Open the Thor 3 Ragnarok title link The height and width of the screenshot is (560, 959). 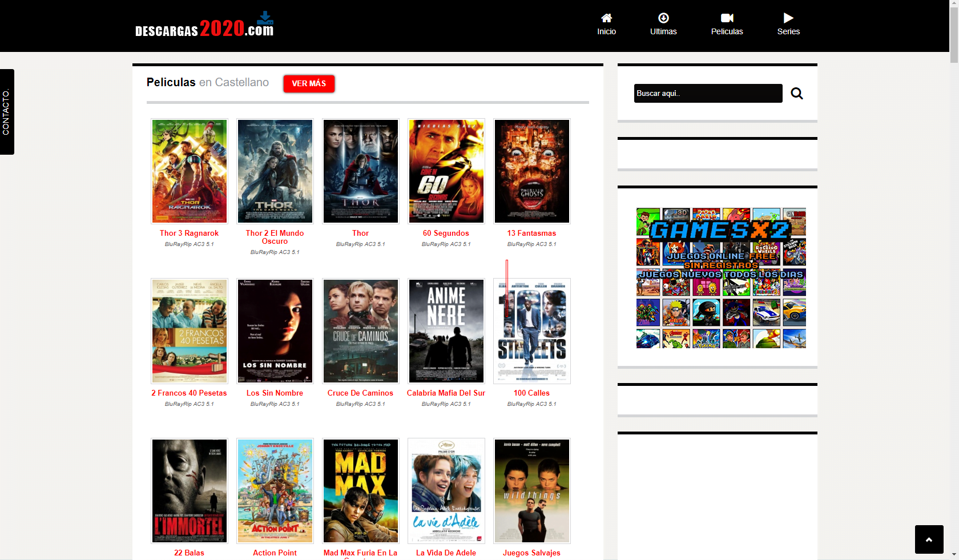189,233
